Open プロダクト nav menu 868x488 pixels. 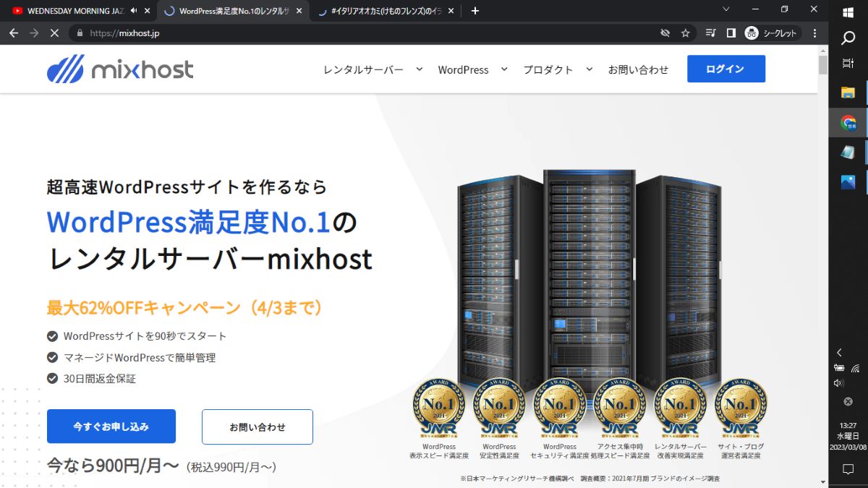(548, 69)
